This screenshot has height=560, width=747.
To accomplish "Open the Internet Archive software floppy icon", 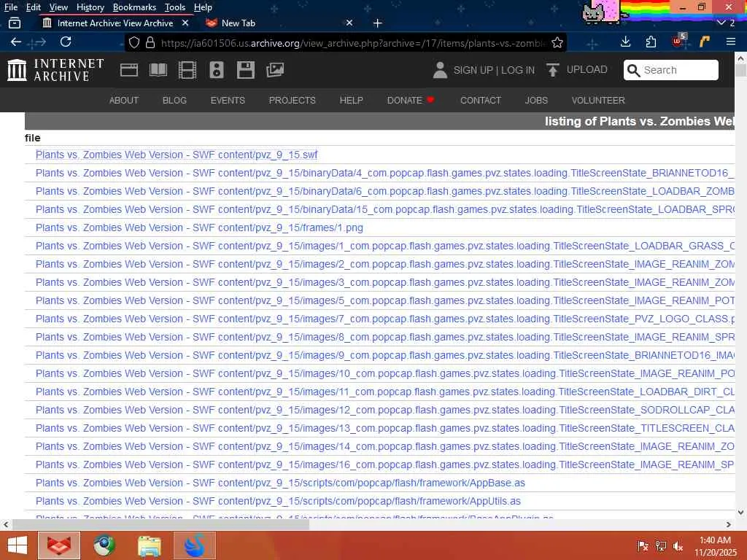I will point(246,70).
